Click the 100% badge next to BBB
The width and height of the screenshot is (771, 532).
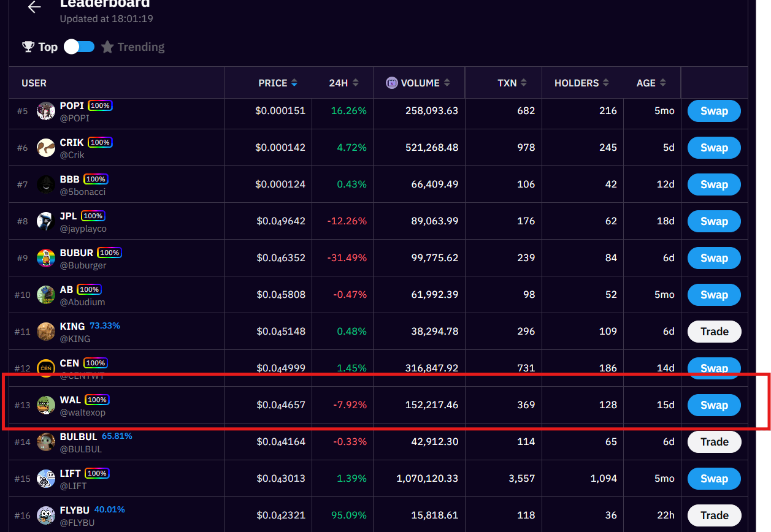(x=96, y=179)
